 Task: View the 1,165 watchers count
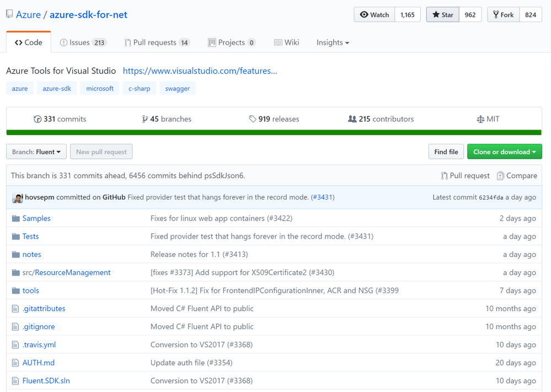pos(408,15)
